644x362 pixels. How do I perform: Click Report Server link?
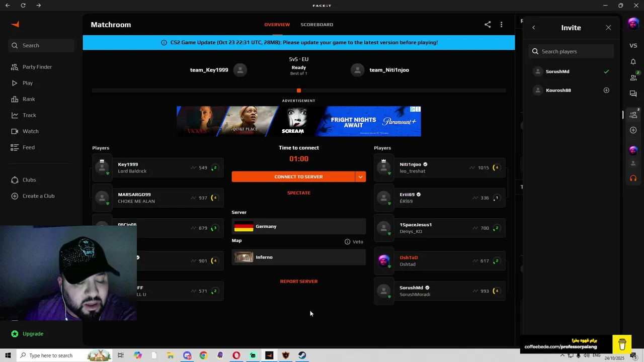(299, 282)
